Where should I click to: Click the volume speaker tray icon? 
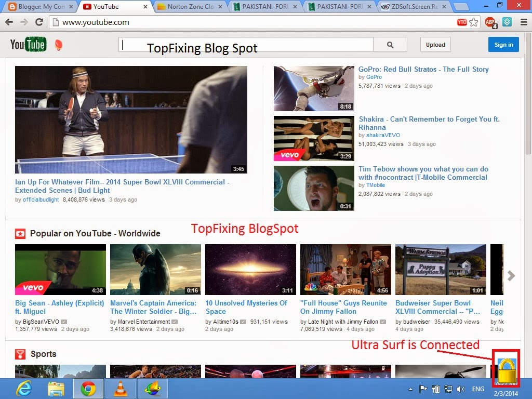pyautogui.click(x=461, y=389)
